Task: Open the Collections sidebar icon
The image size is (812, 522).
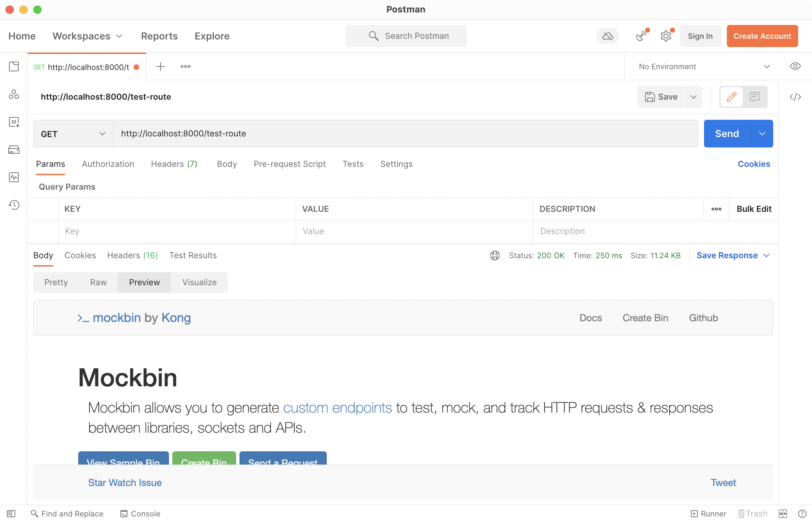Action: 14,66
